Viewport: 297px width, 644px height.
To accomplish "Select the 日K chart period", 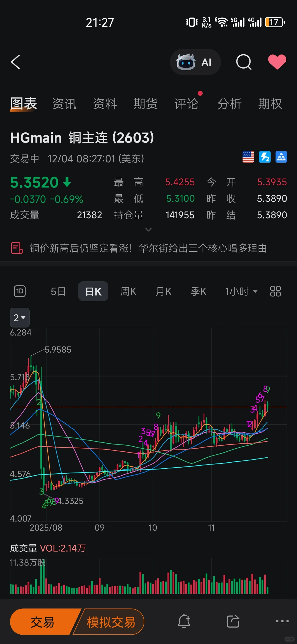I will (93, 291).
